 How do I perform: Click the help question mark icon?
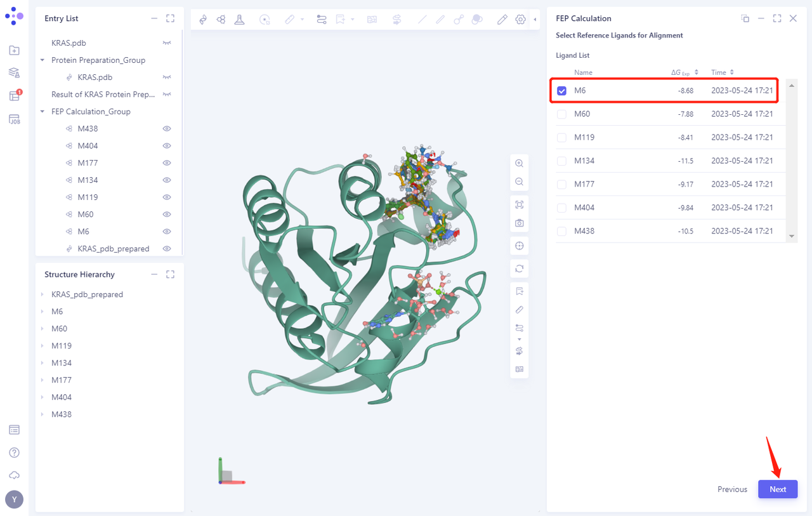[14, 453]
